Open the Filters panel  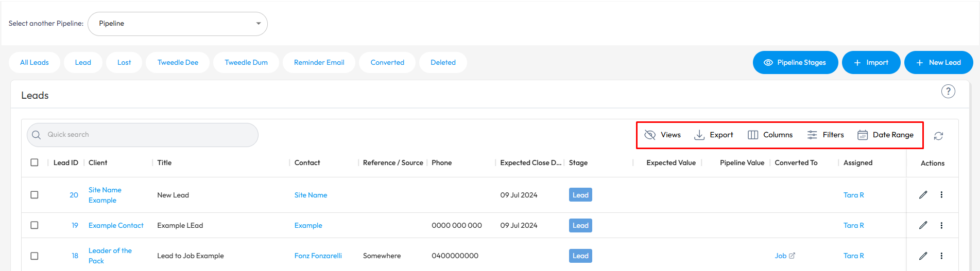coord(826,135)
